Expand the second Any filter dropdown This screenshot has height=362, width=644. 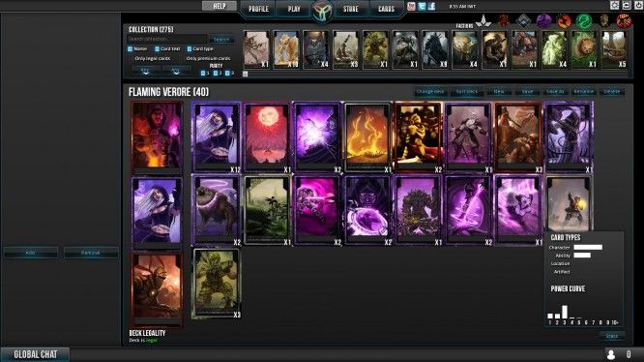(176, 72)
